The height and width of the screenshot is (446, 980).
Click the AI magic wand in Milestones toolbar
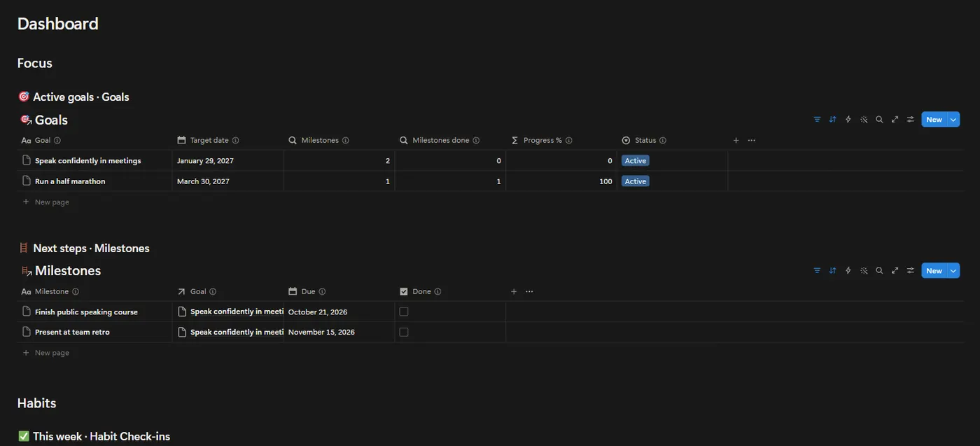point(864,271)
